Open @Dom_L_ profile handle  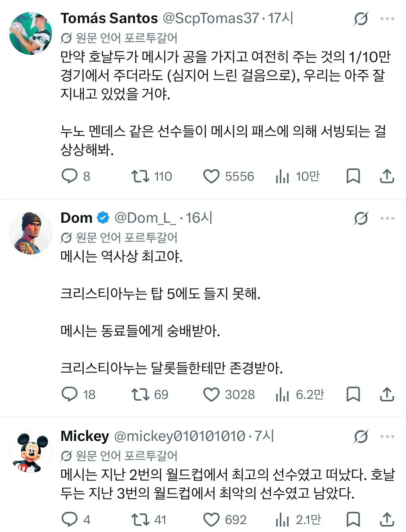click(x=145, y=218)
